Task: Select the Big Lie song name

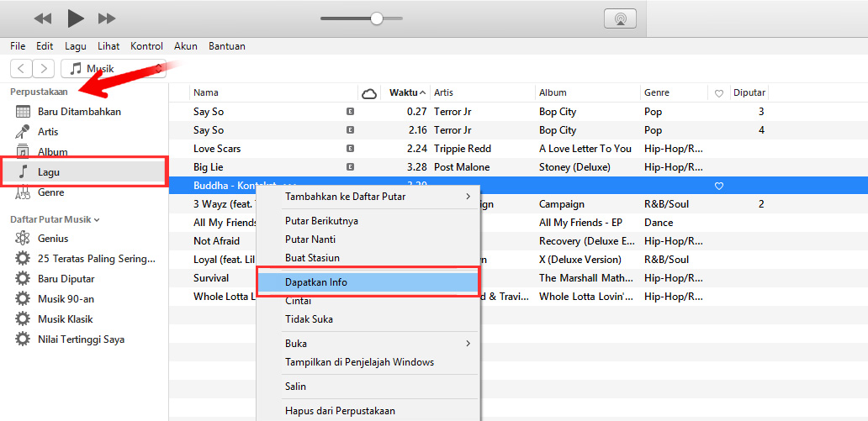Action: click(x=208, y=166)
